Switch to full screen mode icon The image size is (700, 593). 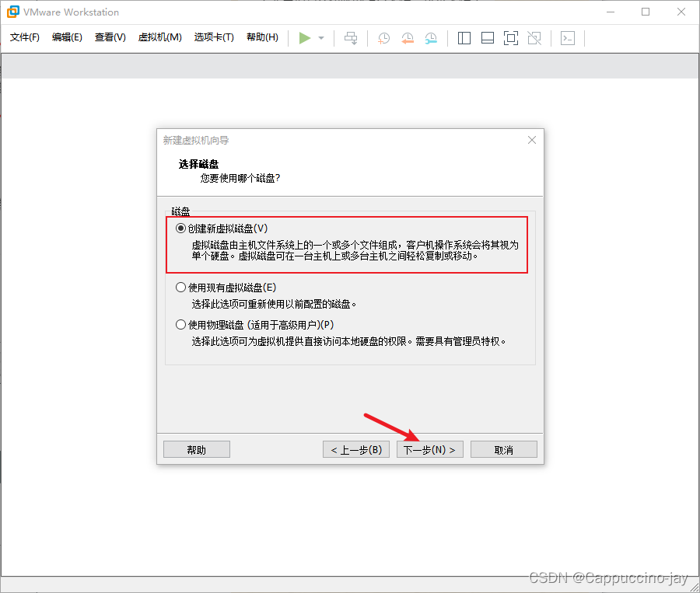511,38
